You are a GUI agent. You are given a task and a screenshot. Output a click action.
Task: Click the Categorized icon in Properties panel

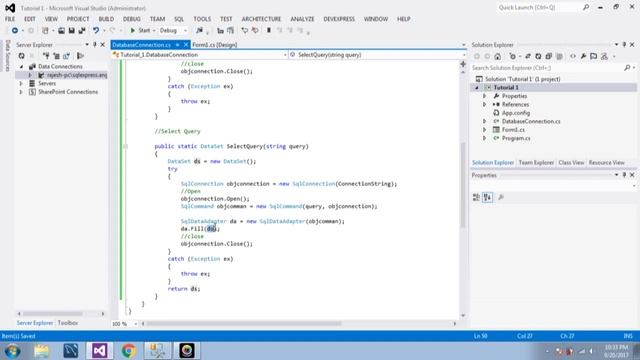click(476, 197)
